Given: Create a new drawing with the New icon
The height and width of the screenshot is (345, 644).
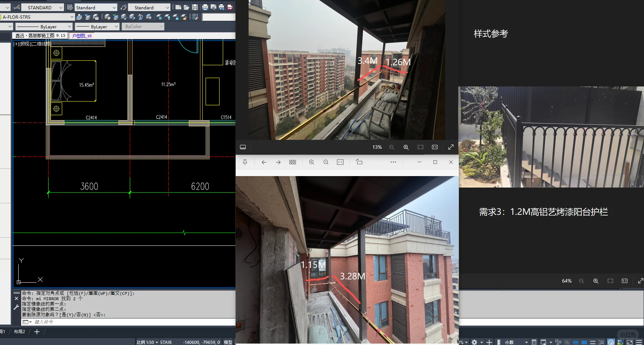Looking at the screenshot, I should click(179, 7).
